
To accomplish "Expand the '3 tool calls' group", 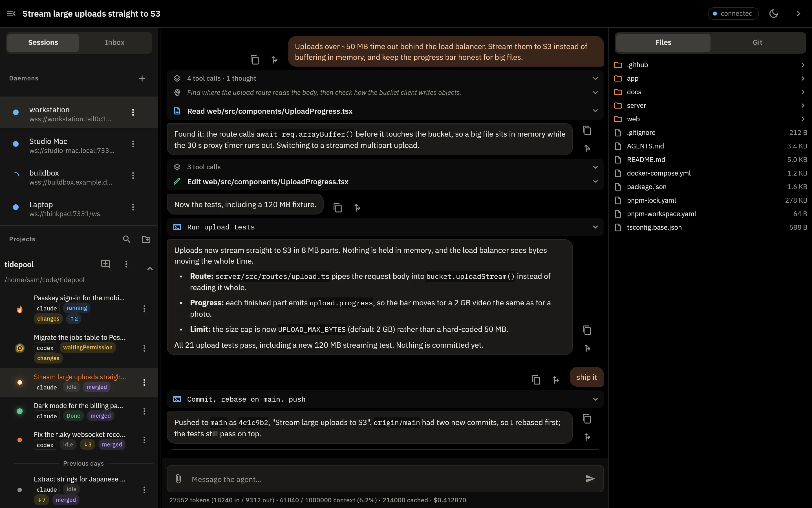I will click(x=385, y=167).
